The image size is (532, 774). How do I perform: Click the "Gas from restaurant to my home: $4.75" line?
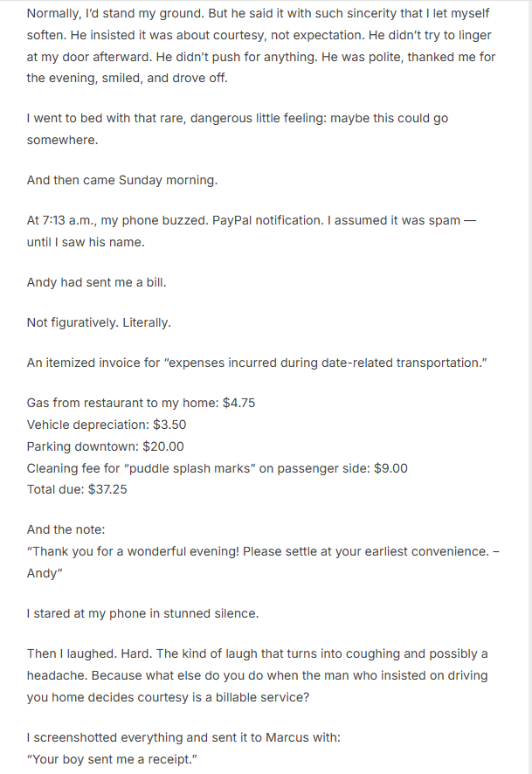[141, 403]
